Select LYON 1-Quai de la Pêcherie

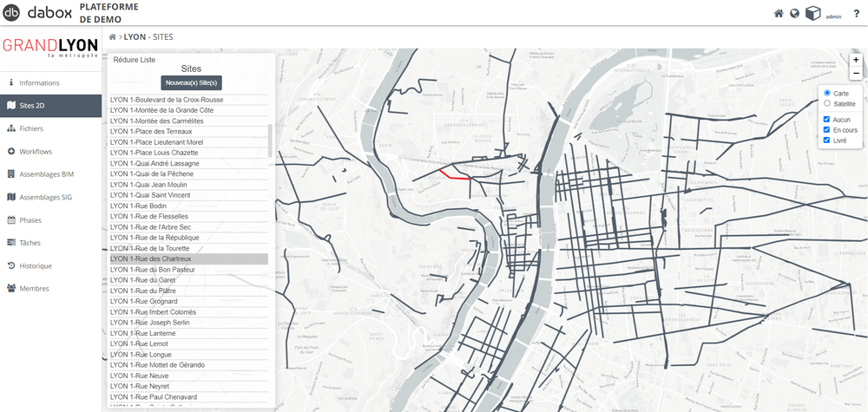point(188,174)
